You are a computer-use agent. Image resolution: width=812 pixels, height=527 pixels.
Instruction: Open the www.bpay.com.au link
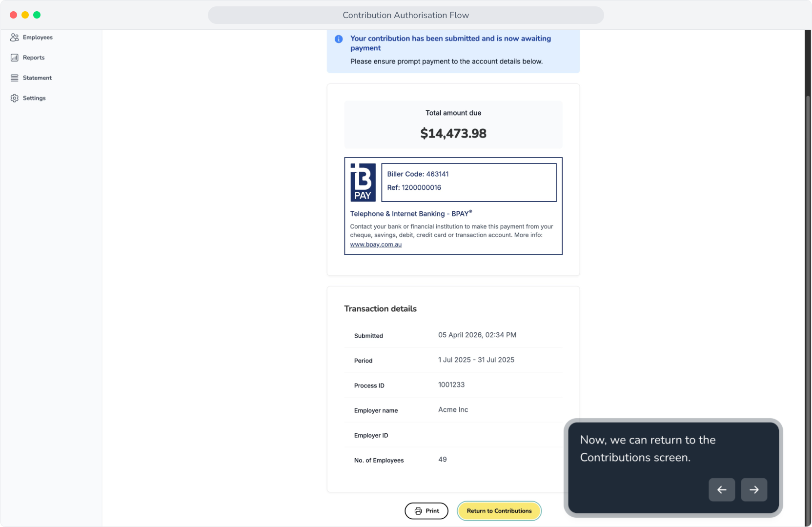376,244
